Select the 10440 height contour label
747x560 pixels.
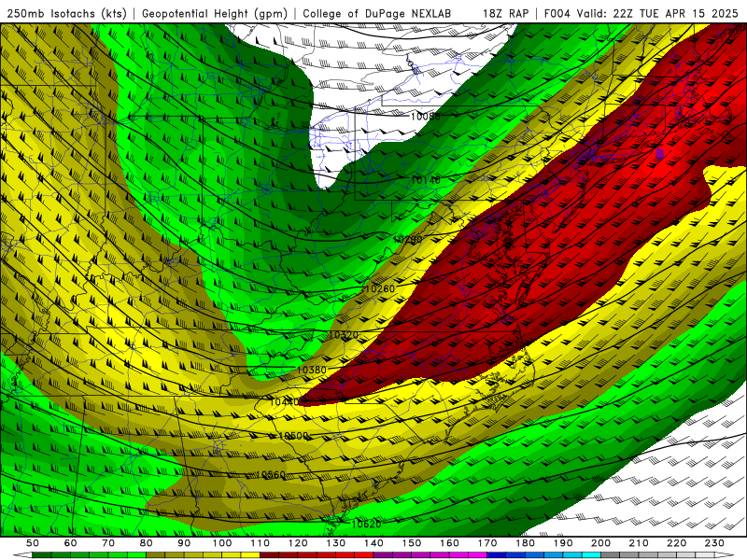[285, 402]
